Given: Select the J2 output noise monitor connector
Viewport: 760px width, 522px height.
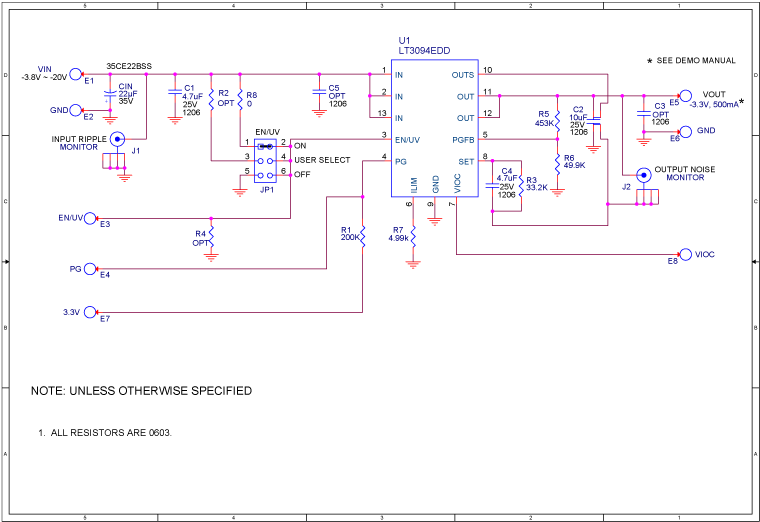Looking at the screenshot, I should pos(644,175).
